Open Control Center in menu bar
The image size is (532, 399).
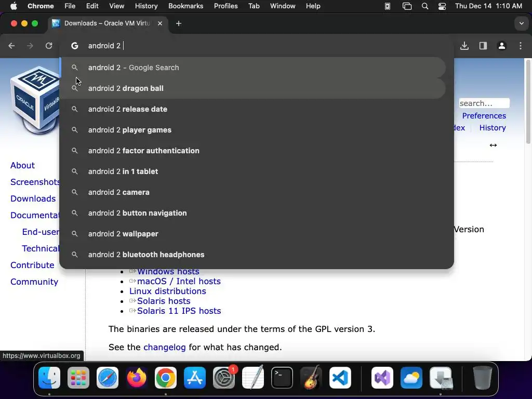(x=442, y=6)
